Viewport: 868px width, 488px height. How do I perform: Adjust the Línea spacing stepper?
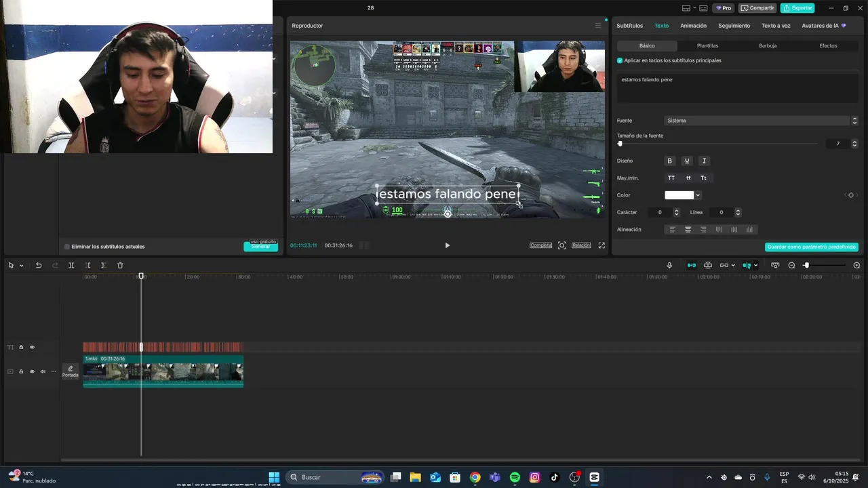point(738,212)
